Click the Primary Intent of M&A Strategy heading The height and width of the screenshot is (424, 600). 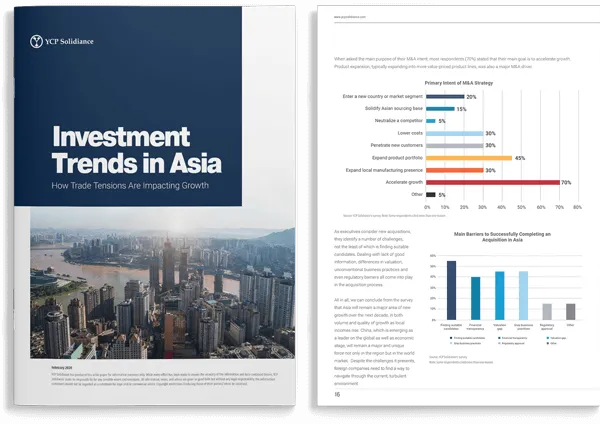459,83
